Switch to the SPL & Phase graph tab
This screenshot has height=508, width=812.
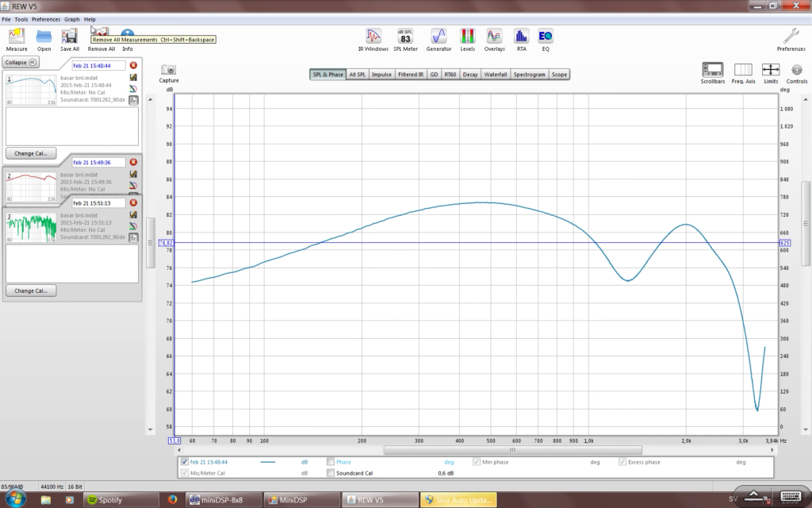[x=327, y=75]
